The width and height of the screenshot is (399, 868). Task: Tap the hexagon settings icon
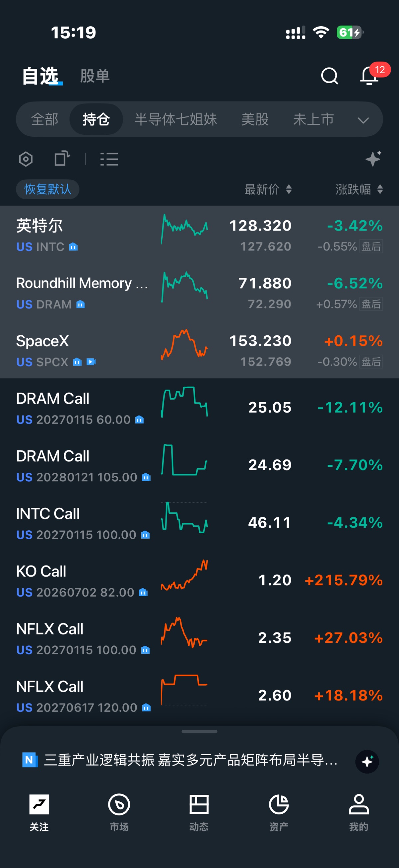click(x=26, y=159)
